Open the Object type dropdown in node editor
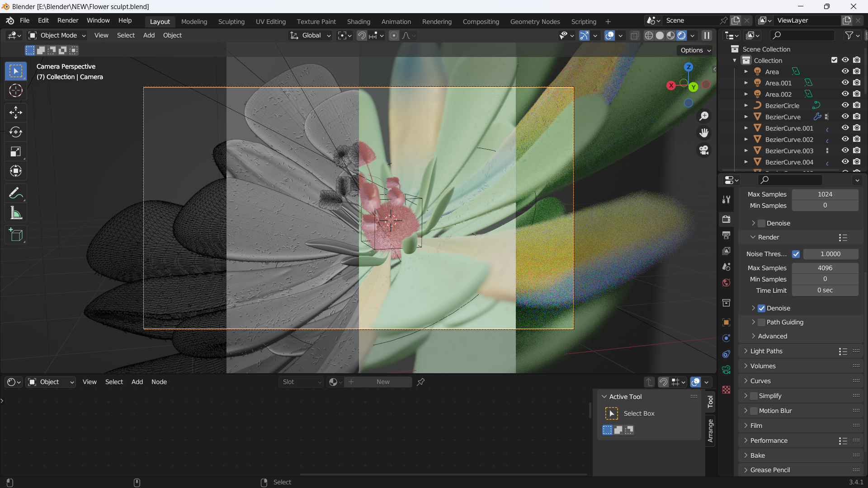Image resolution: width=868 pixels, height=488 pixels. pos(51,382)
